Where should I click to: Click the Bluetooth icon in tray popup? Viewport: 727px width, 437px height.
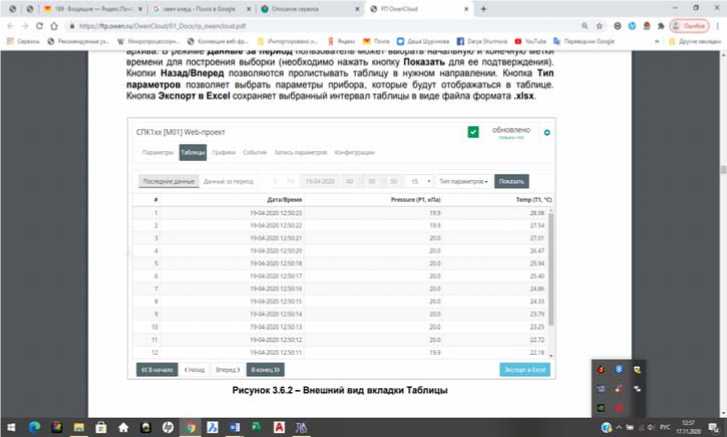(x=619, y=369)
